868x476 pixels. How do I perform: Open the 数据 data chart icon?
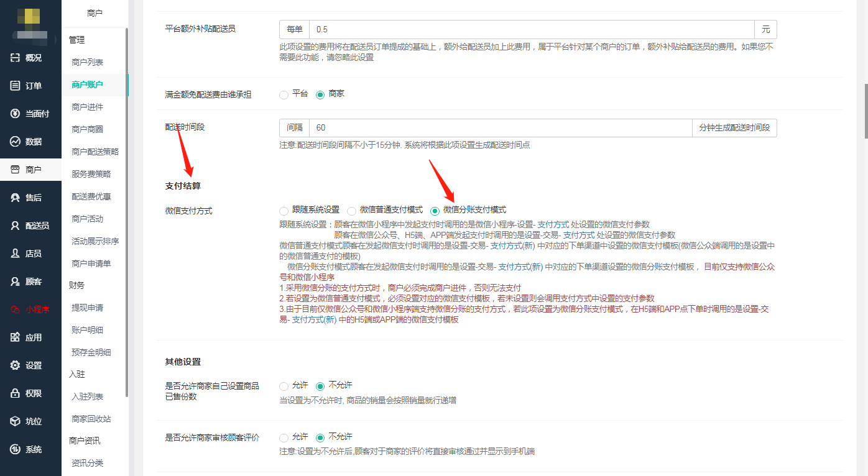16,142
